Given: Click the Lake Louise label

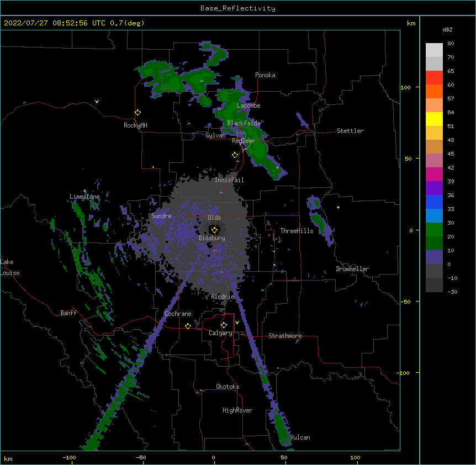Looking at the screenshot, I should (10, 267).
